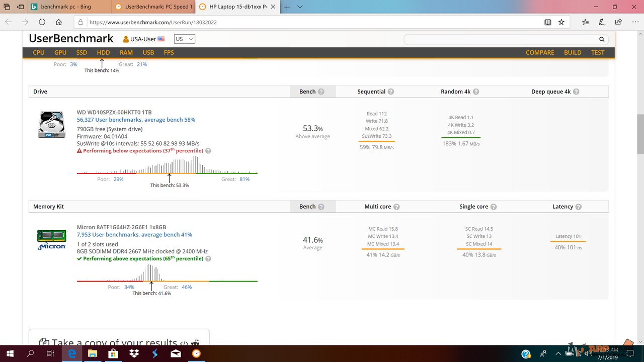
Task: Click help icon beside Random 4k header
Action: pyautogui.click(x=476, y=92)
